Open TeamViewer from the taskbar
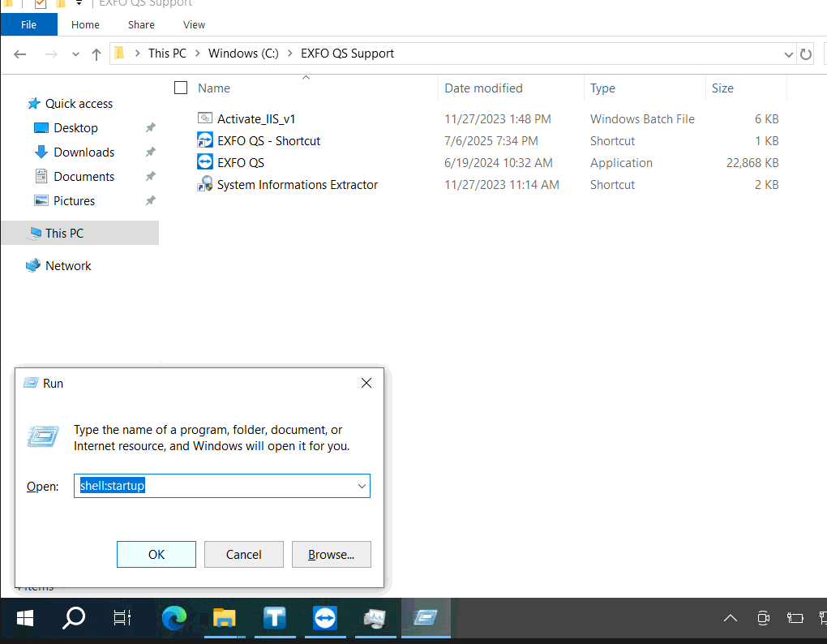 point(324,618)
